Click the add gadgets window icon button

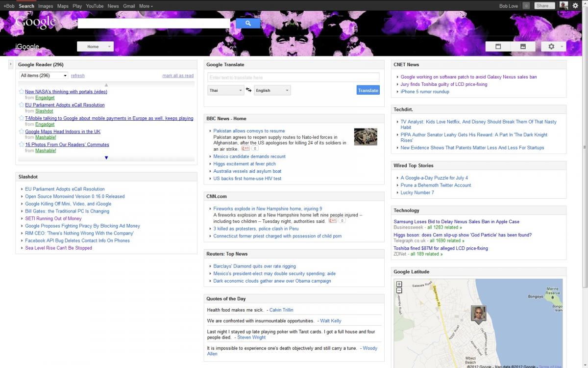[498, 46]
